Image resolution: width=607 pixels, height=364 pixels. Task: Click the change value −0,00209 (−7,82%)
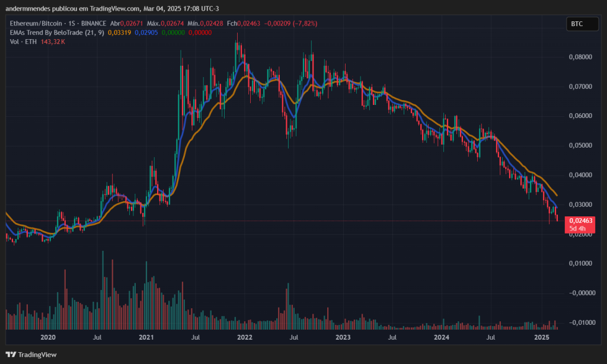pyautogui.click(x=290, y=24)
